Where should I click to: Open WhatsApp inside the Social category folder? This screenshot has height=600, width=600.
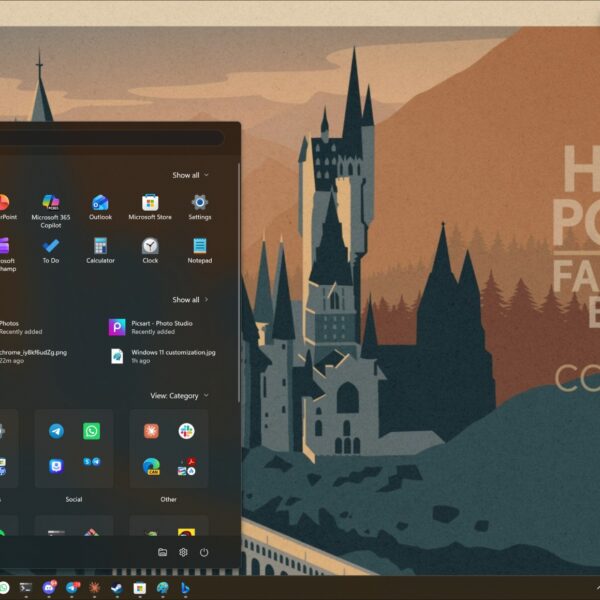(91, 431)
